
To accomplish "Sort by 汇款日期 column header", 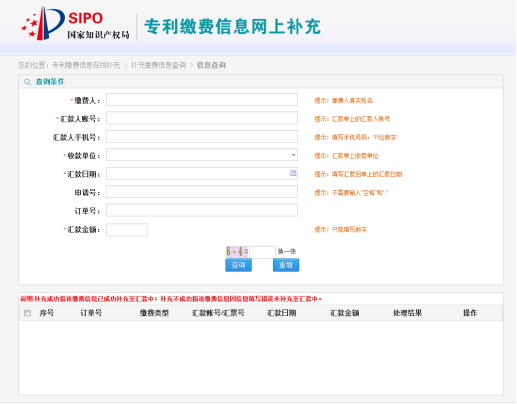I will click(282, 313).
